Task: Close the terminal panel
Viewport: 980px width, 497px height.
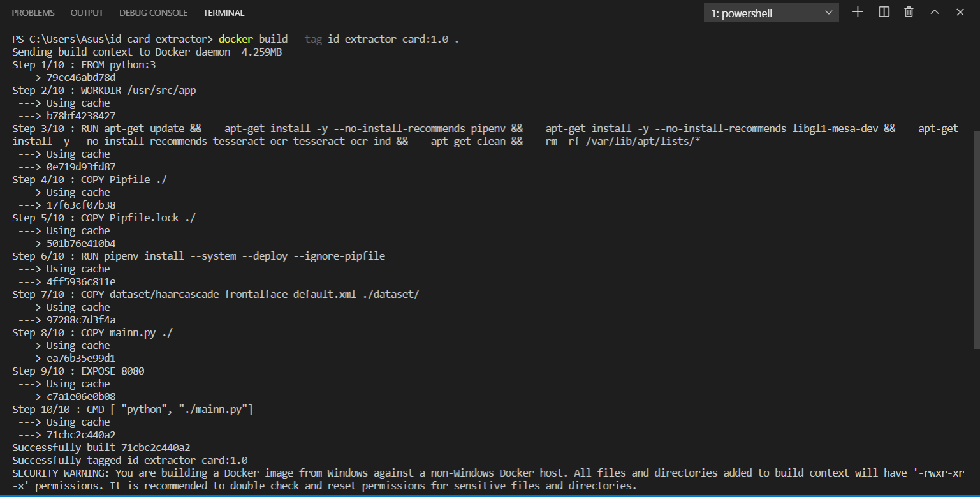Action: pyautogui.click(x=959, y=11)
